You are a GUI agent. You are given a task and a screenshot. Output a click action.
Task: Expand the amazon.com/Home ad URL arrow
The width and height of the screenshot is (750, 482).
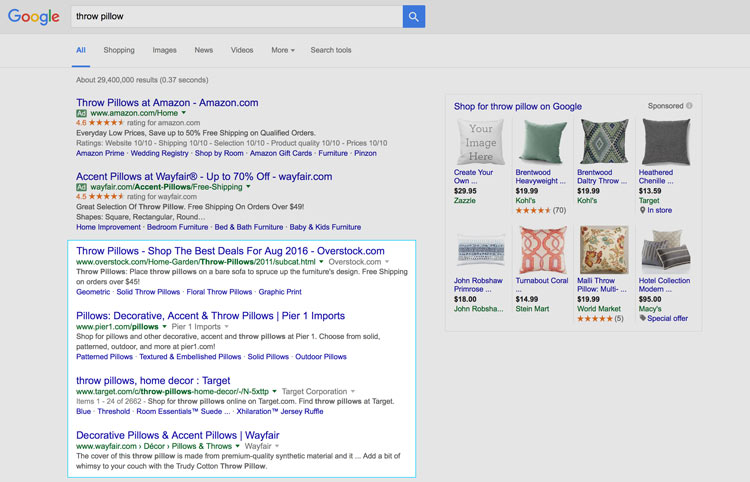(184, 113)
